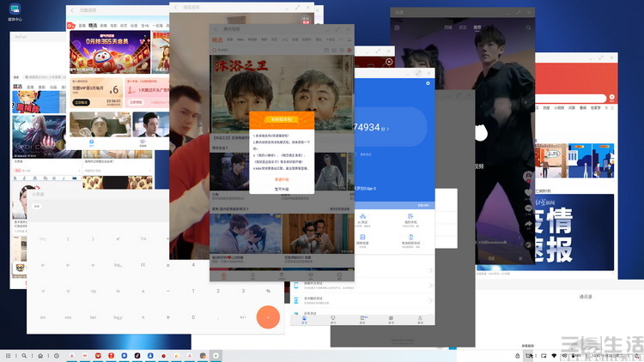Screen dimensions: 644x362
Task: Click the search field in red news window
Action: coord(571,98)
